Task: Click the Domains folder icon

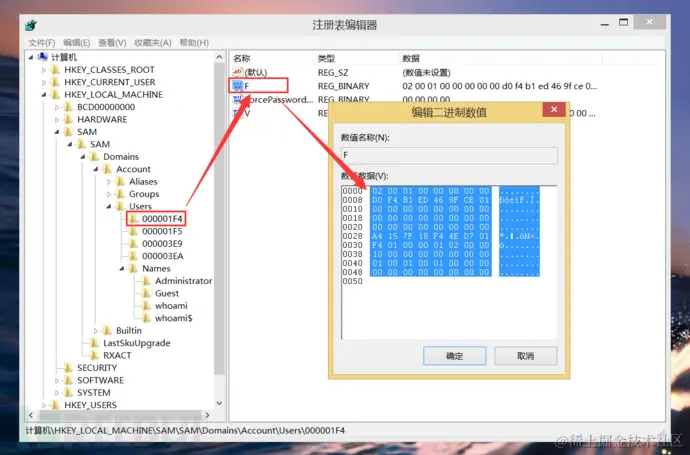Action: tap(95, 157)
